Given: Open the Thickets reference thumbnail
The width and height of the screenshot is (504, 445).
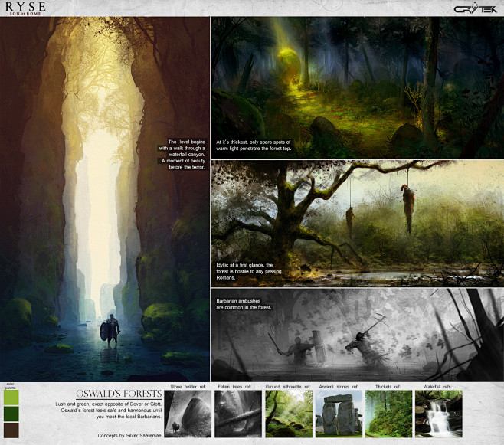Looking at the screenshot, I should click(x=388, y=414).
